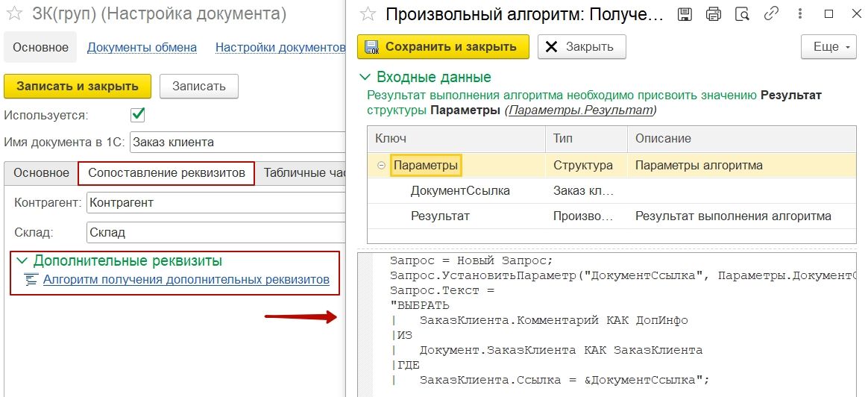
Task: Click icon beside Алгоритм получения дополнительных реквизитов
Action: coord(31,280)
